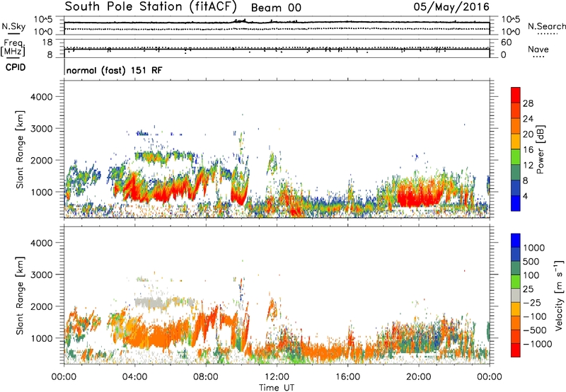Click the date 05/May/2016
The image size is (566, 392).
coord(451,7)
